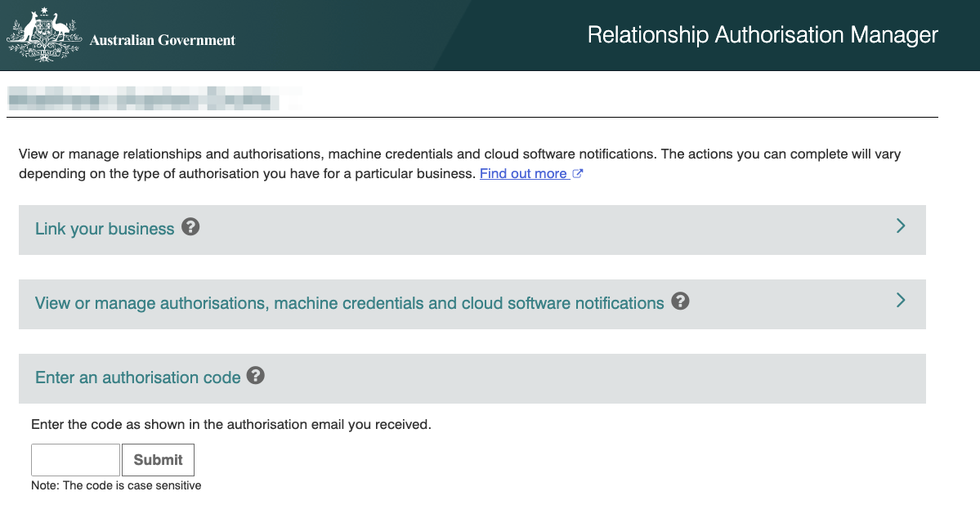The width and height of the screenshot is (980, 527).
Task: Expand View or manage authorisations chevron arrow
Action: 900,301
